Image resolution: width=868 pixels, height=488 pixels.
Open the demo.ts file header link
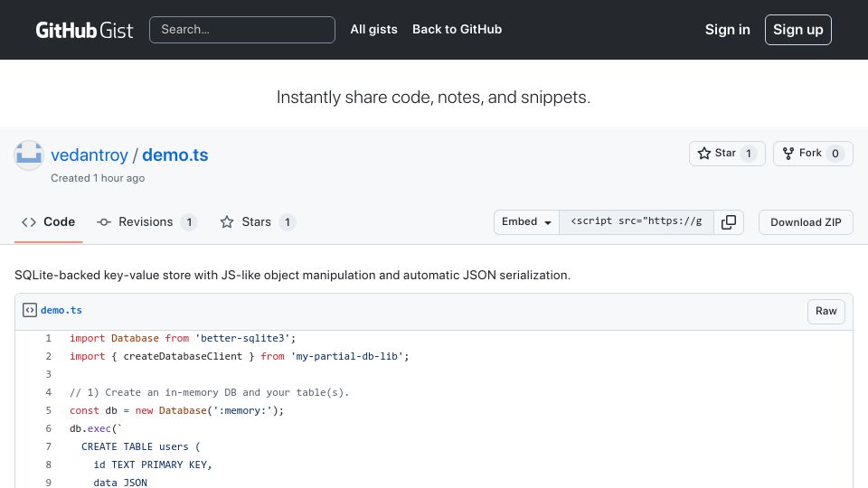(61, 310)
